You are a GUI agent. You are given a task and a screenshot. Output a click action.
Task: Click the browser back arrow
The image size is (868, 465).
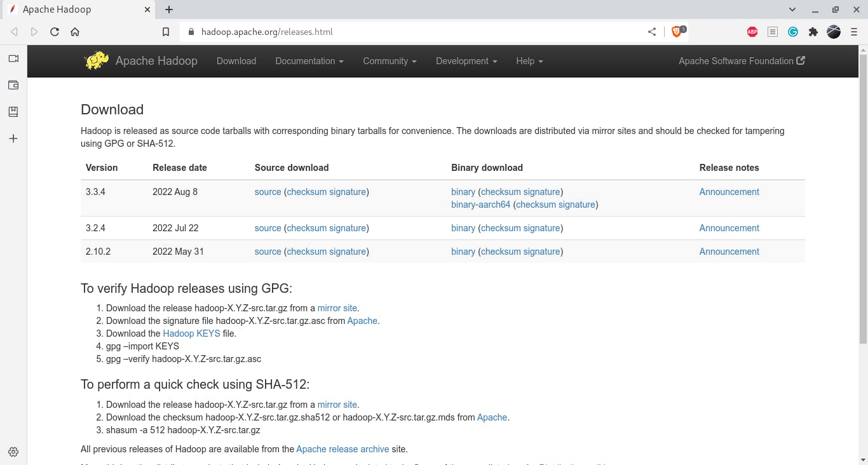click(x=14, y=32)
